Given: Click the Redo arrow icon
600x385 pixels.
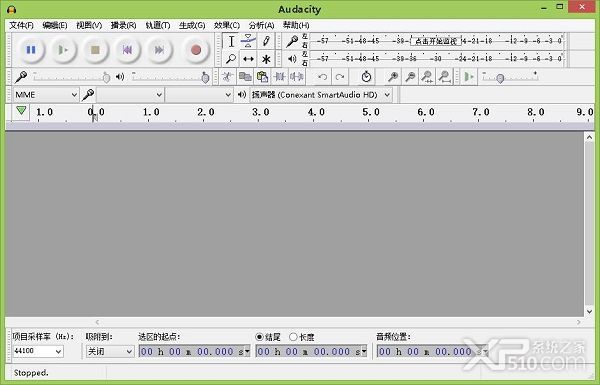Looking at the screenshot, I should click(340, 77).
